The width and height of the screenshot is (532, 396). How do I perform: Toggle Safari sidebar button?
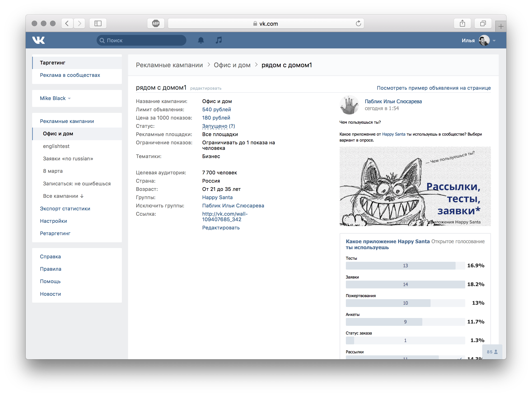(98, 23)
